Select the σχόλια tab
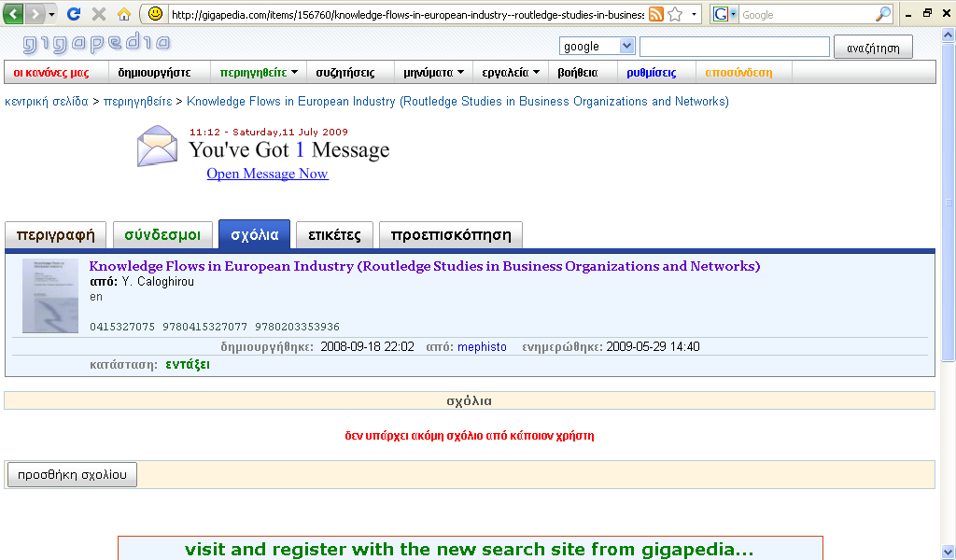Screen dimensions: 956x560 [254, 234]
